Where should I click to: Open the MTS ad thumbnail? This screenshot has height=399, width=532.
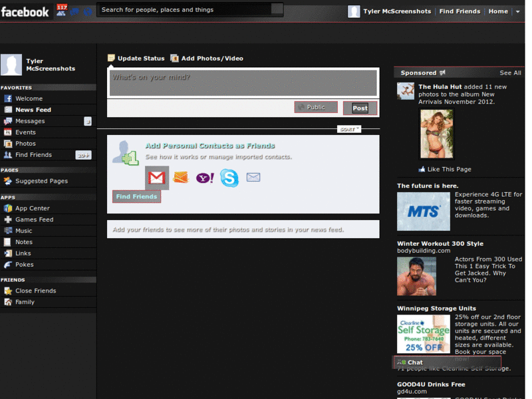(x=424, y=211)
